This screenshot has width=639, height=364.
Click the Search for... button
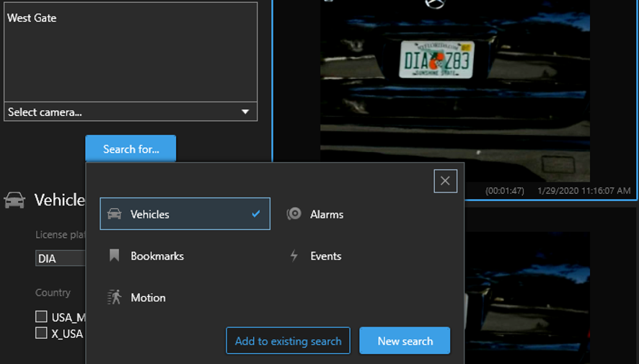pyautogui.click(x=131, y=149)
